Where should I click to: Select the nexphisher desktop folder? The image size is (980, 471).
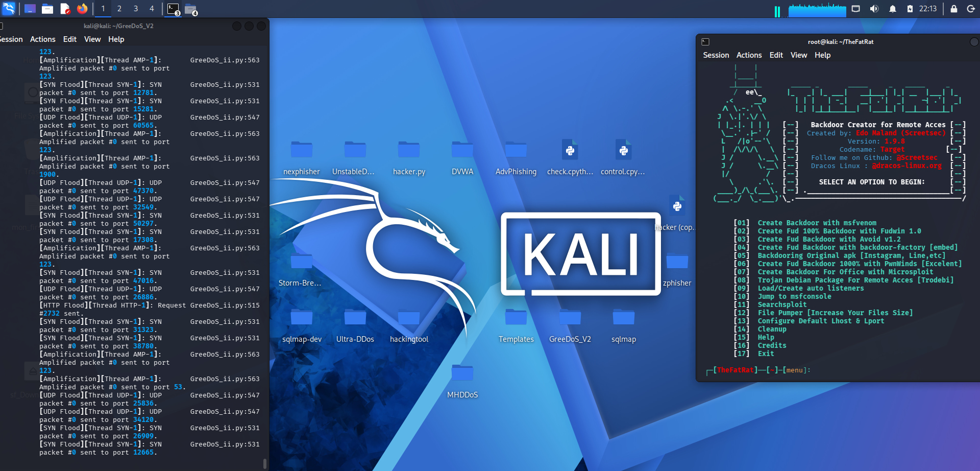pos(302,157)
